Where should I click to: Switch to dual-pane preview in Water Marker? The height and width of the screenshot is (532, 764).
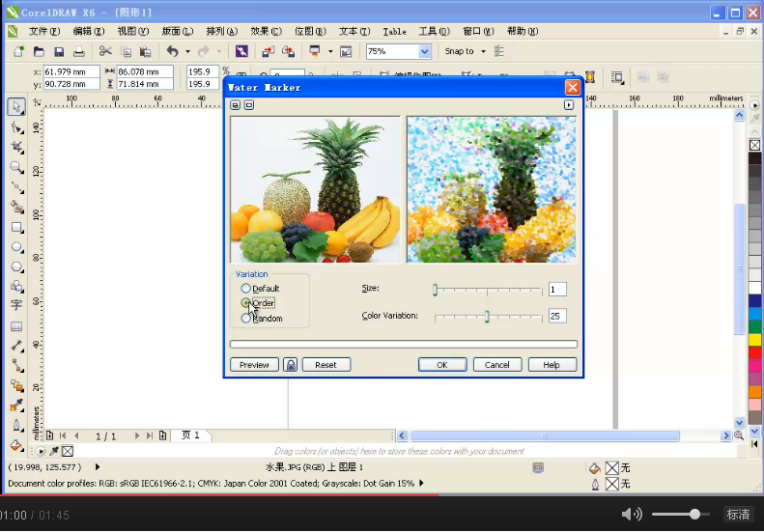pyautogui.click(x=236, y=105)
